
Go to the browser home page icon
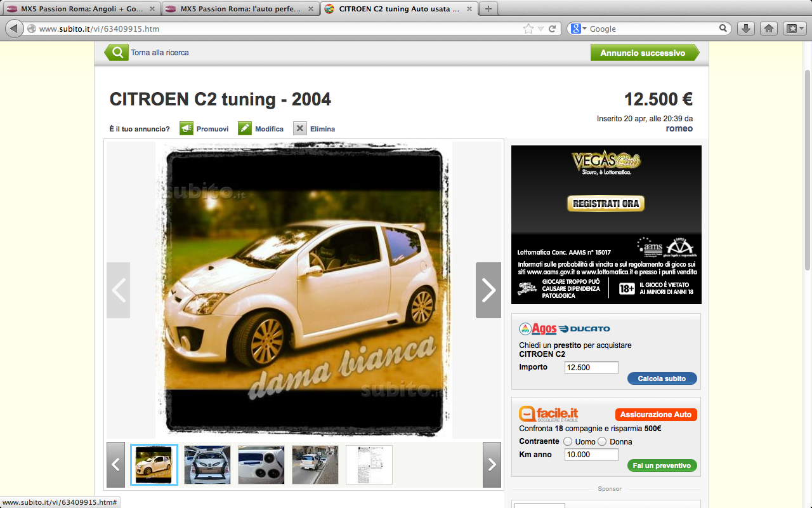pyautogui.click(x=769, y=29)
